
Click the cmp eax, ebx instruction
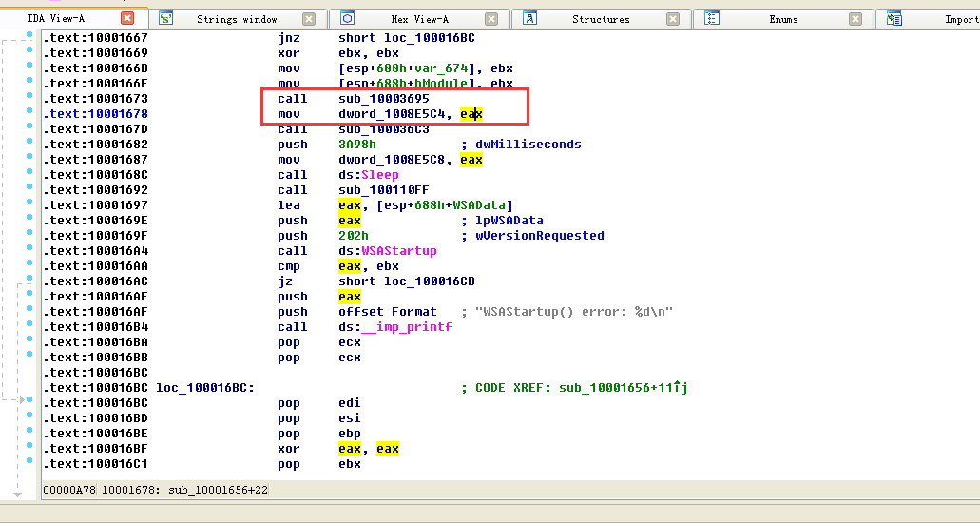pyautogui.click(x=338, y=266)
